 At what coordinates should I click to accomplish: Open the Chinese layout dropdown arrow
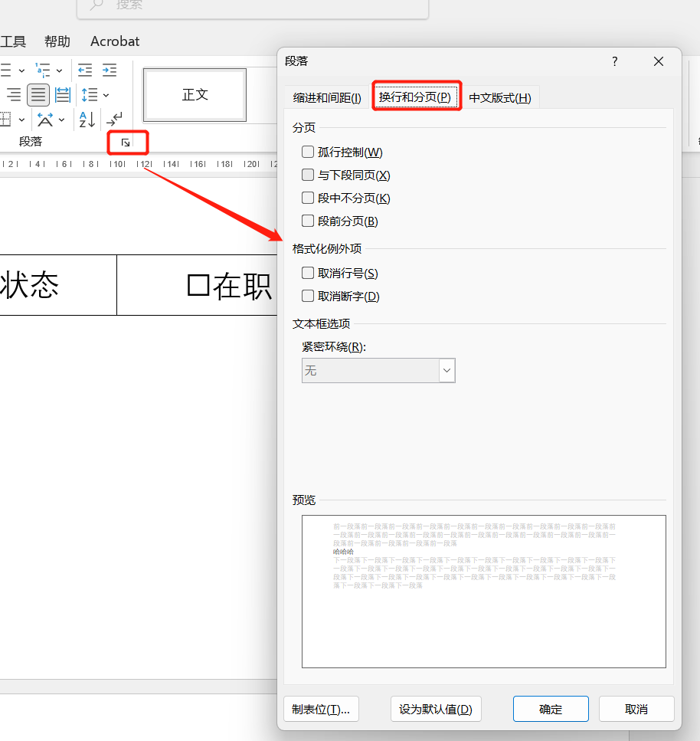(x=62, y=120)
